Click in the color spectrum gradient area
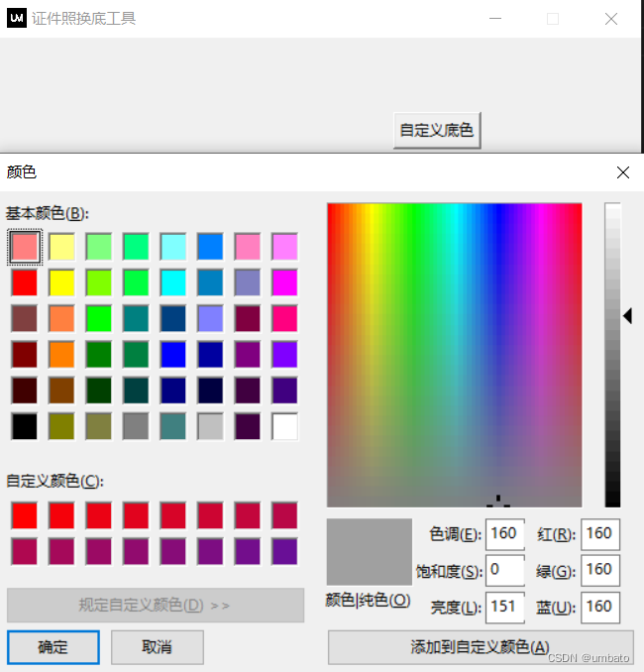This screenshot has height=672, width=644. pyautogui.click(x=455, y=355)
